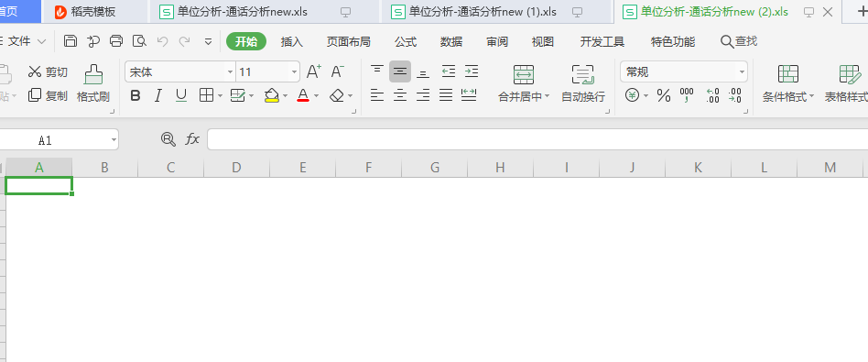The image size is (868, 362).
Task: Apply thousands separator format
Action: click(x=687, y=96)
